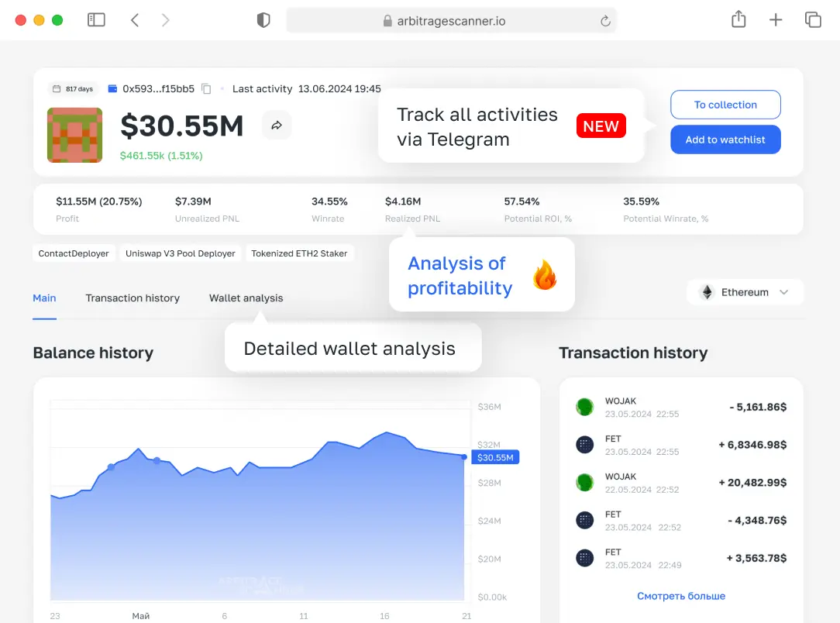Toggle the NEW badge on Telegram tracking
The image size is (840, 623).
(x=601, y=126)
